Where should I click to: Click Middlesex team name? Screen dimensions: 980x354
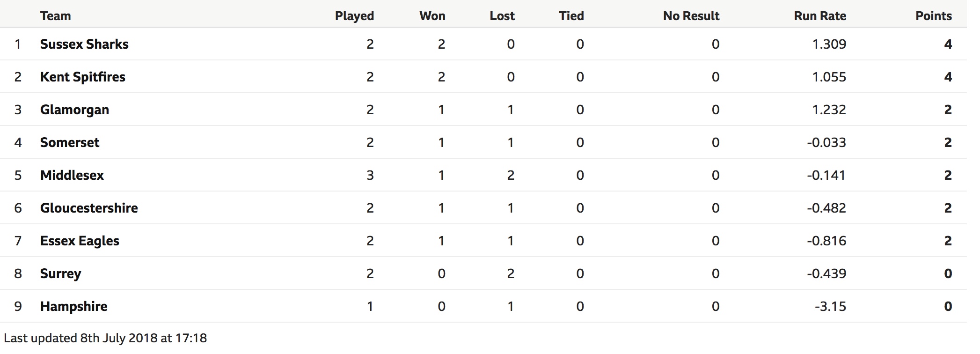coord(72,175)
